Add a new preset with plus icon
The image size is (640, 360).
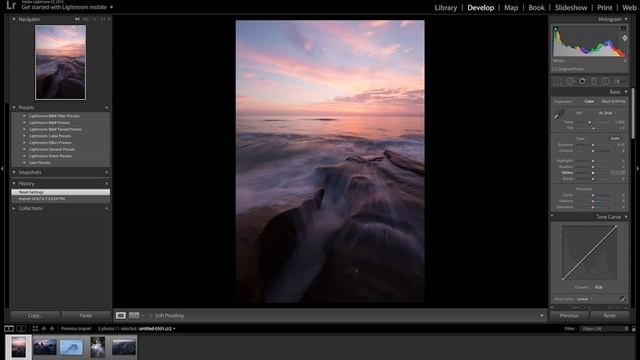click(x=107, y=108)
